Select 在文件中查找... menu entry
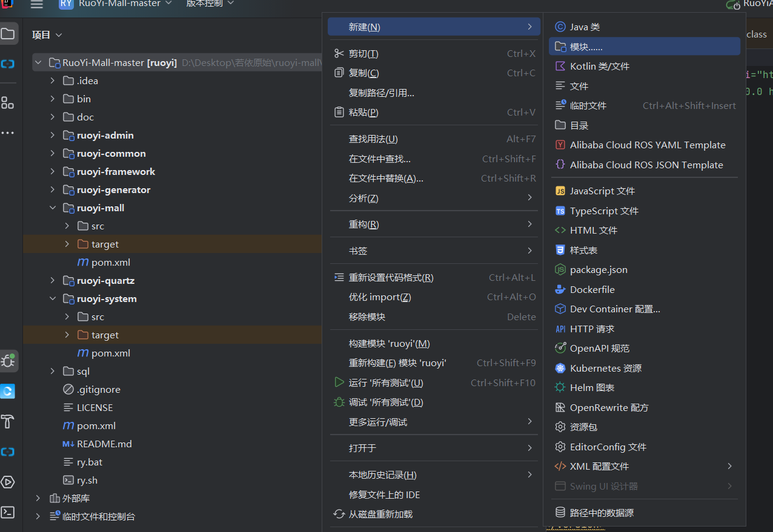This screenshot has height=532, width=773. [434, 159]
